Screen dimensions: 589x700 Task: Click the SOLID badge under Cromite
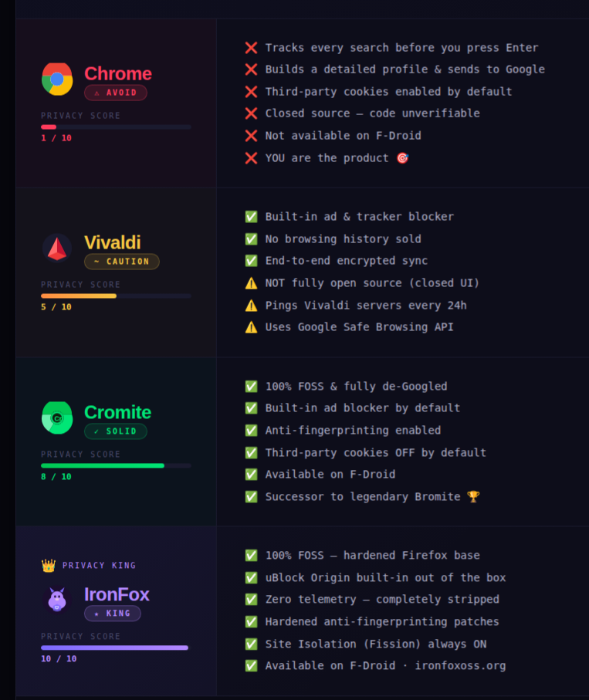[x=116, y=431]
